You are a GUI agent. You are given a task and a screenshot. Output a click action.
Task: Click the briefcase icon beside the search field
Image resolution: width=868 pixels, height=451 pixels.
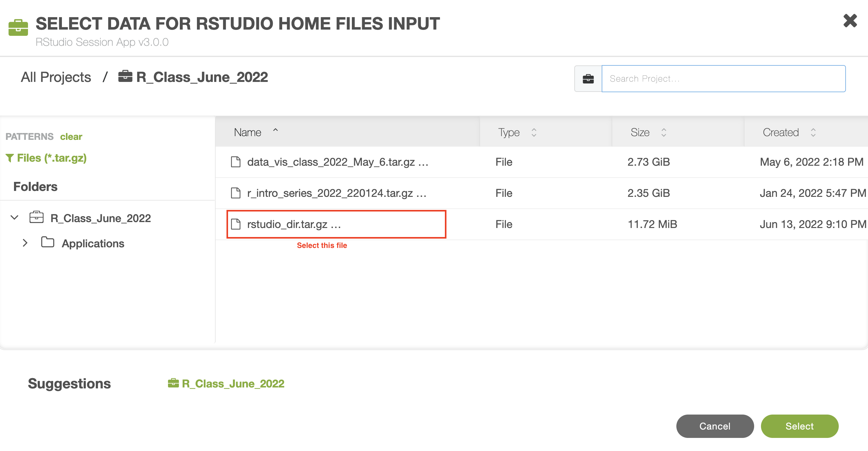588,78
